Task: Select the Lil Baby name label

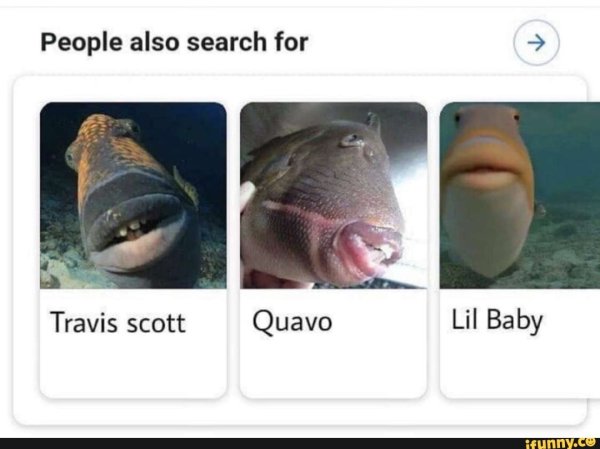Action: [x=497, y=321]
